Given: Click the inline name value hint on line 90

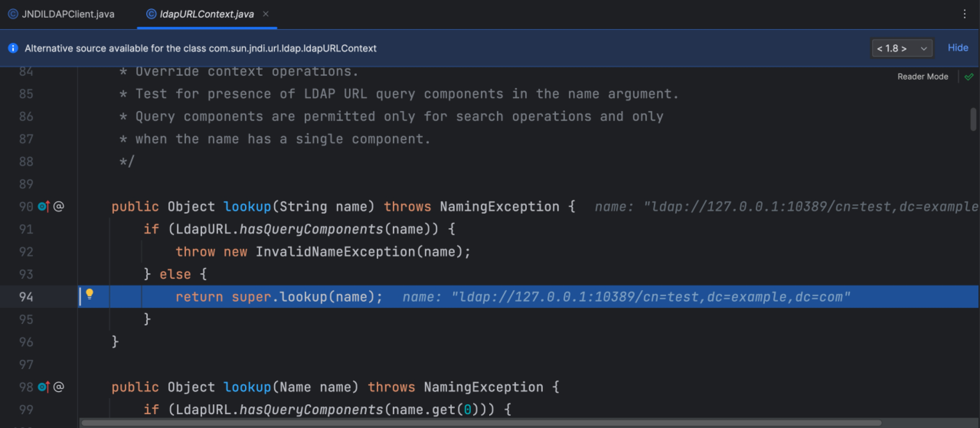Looking at the screenshot, I should pos(787,207).
